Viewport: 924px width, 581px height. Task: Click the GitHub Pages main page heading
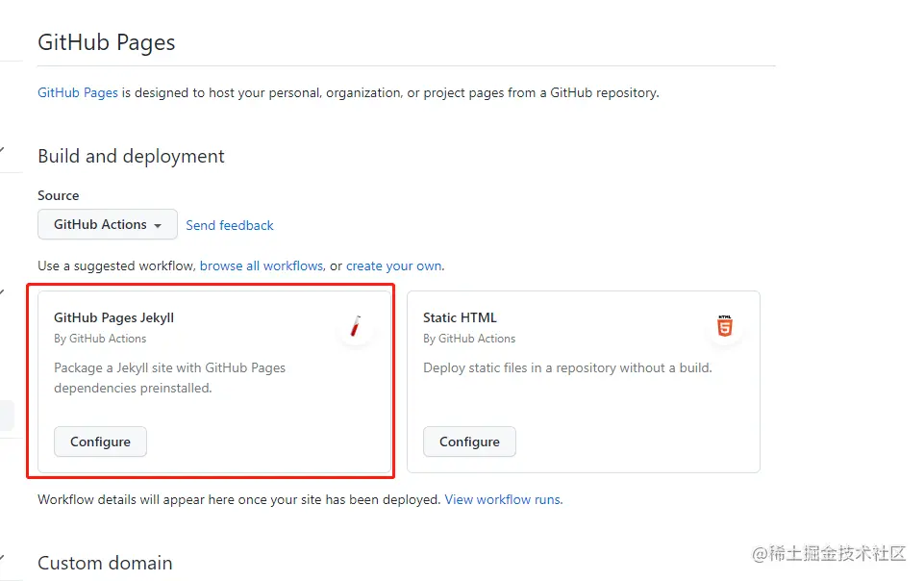click(107, 42)
